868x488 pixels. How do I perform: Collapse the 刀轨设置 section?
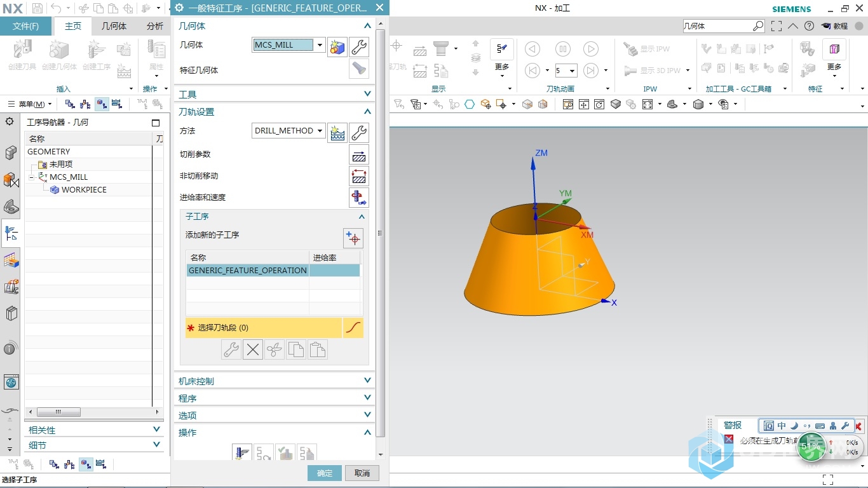367,111
